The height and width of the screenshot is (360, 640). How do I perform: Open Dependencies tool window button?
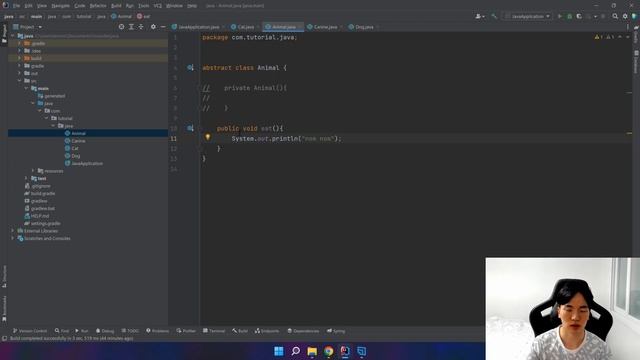pos(303,331)
